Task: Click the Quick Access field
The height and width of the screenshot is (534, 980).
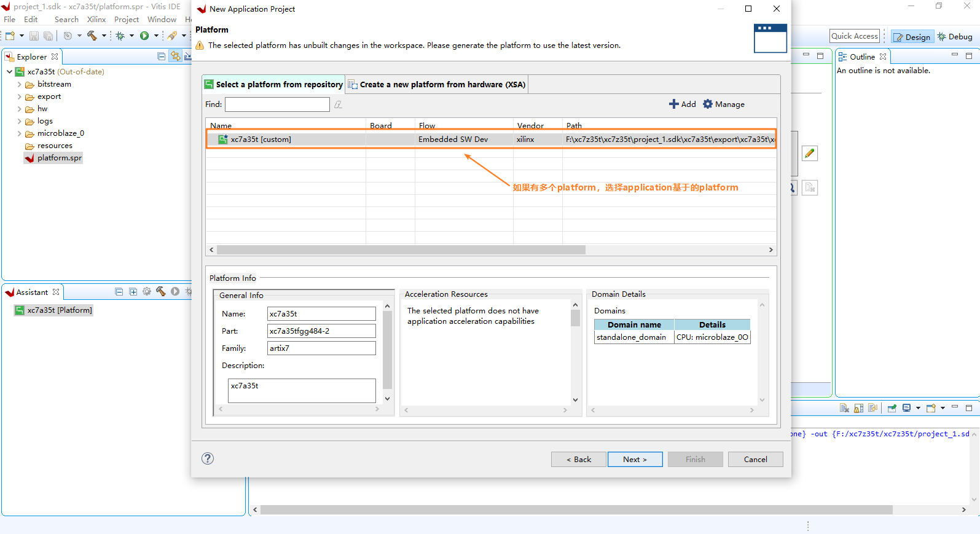Action: 855,36
